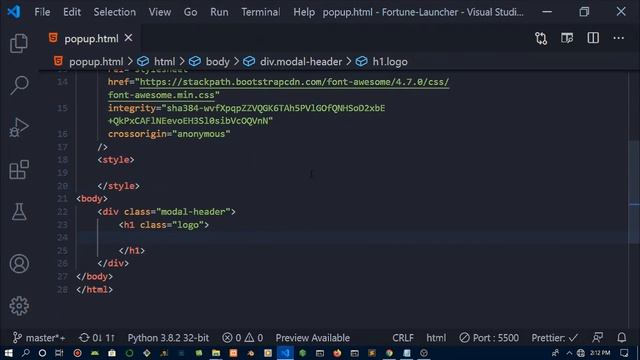Click closing </html> tag on line 28
The height and width of the screenshot is (360, 640).
coord(94,289)
